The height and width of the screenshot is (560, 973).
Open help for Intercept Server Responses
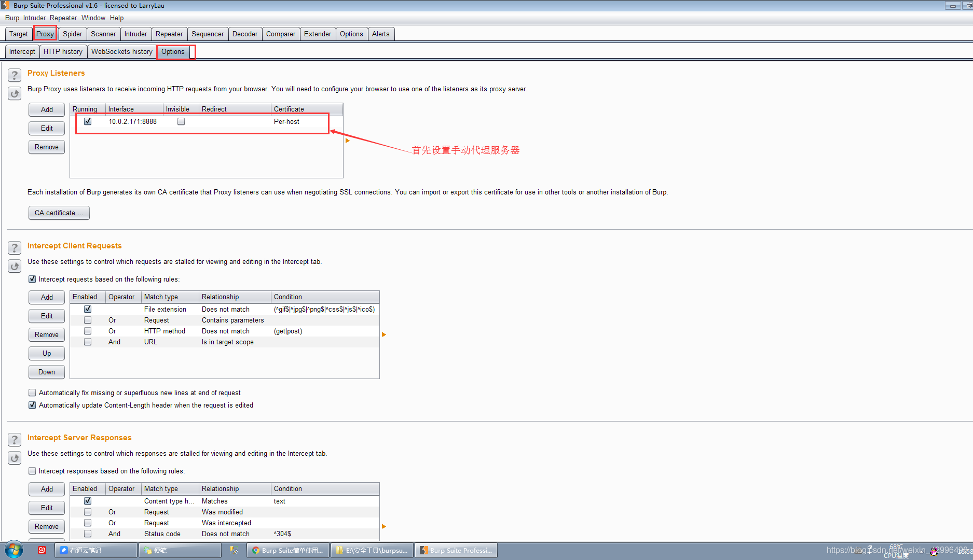pyautogui.click(x=15, y=440)
